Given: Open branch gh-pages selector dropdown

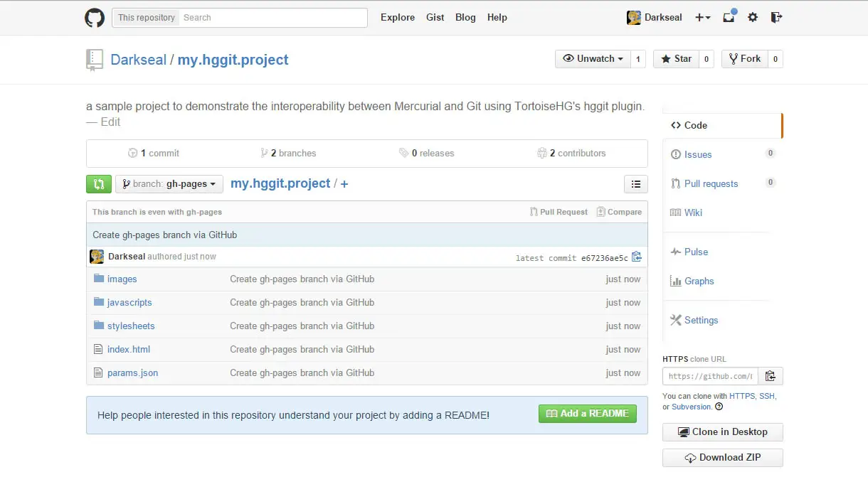Looking at the screenshot, I should (169, 184).
